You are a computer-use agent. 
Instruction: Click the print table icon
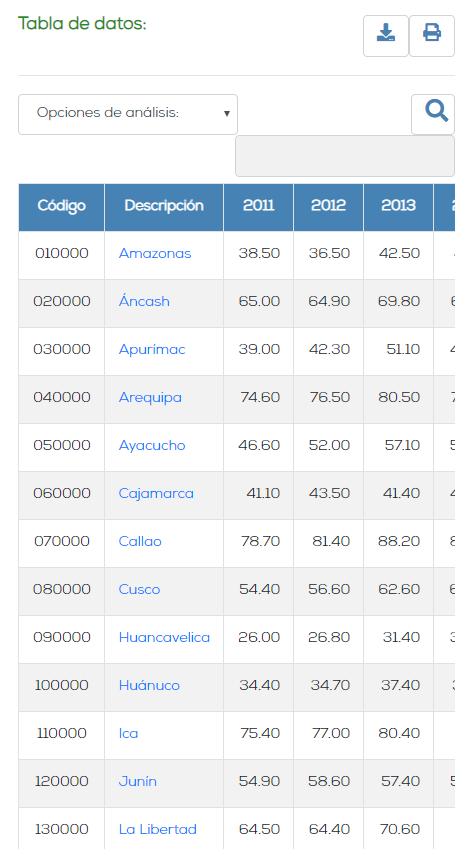pyautogui.click(x=432, y=36)
